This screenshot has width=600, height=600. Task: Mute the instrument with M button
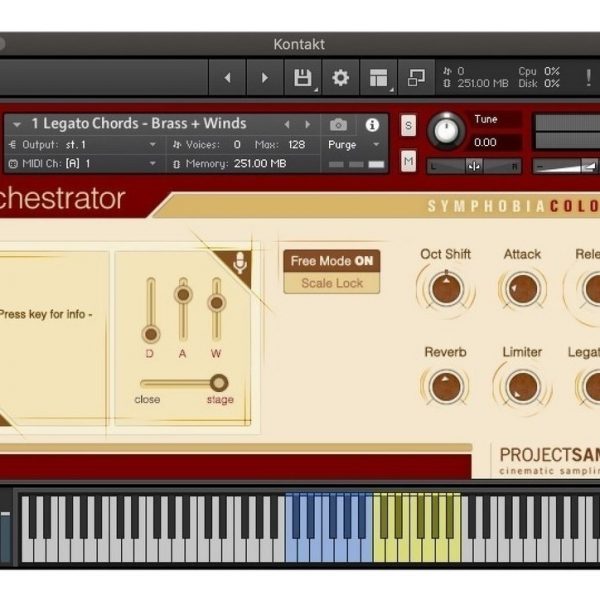point(408,161)
